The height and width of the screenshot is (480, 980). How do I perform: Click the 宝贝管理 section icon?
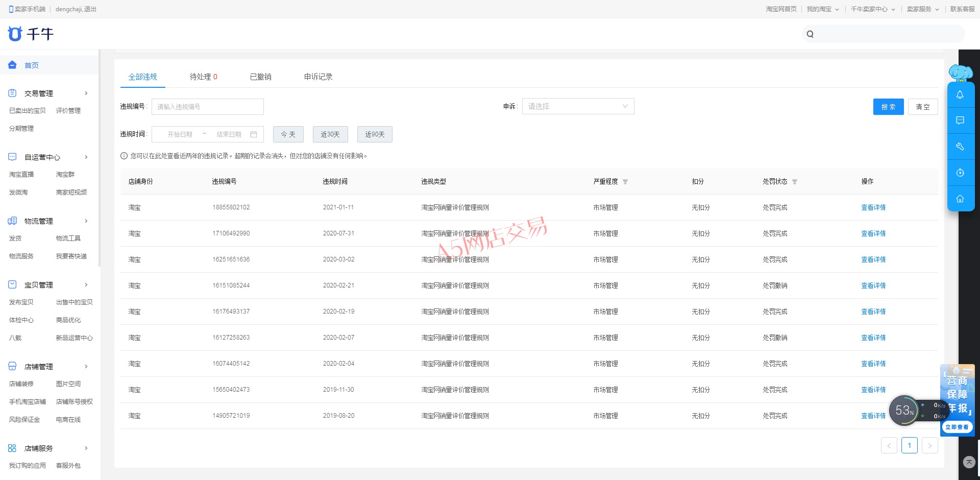coord(12,284)
